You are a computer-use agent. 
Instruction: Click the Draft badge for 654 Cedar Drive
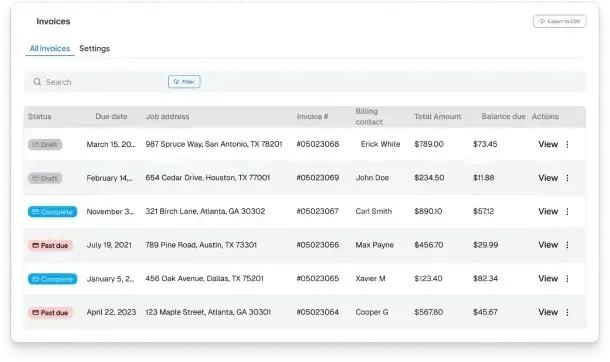point(45,178)
